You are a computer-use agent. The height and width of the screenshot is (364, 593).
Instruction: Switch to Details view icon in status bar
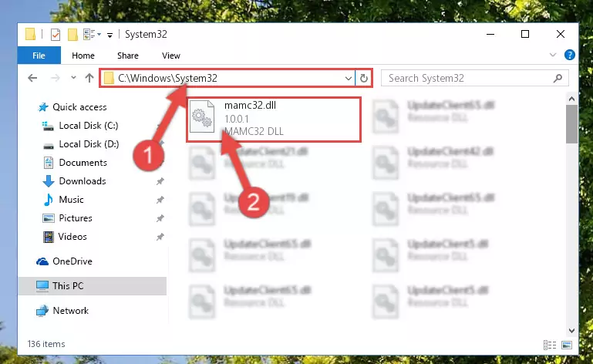[550, 345]
